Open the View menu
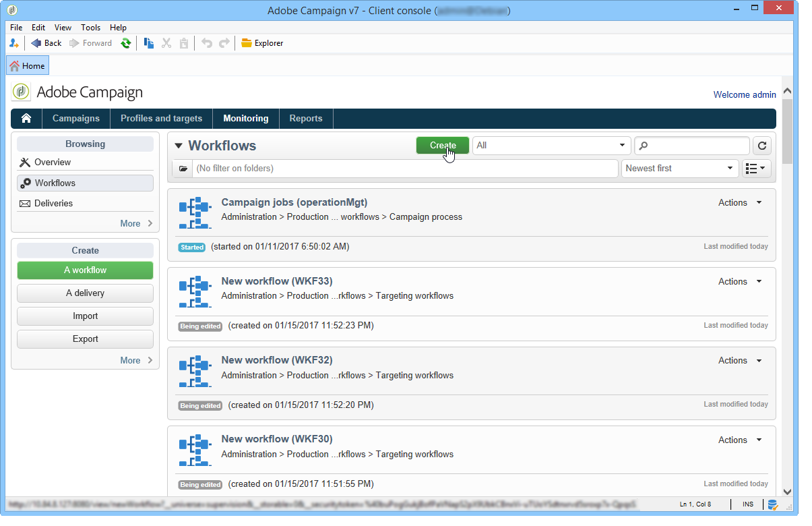The width and height of the screenshot is (812, 526). click(63, 28)
